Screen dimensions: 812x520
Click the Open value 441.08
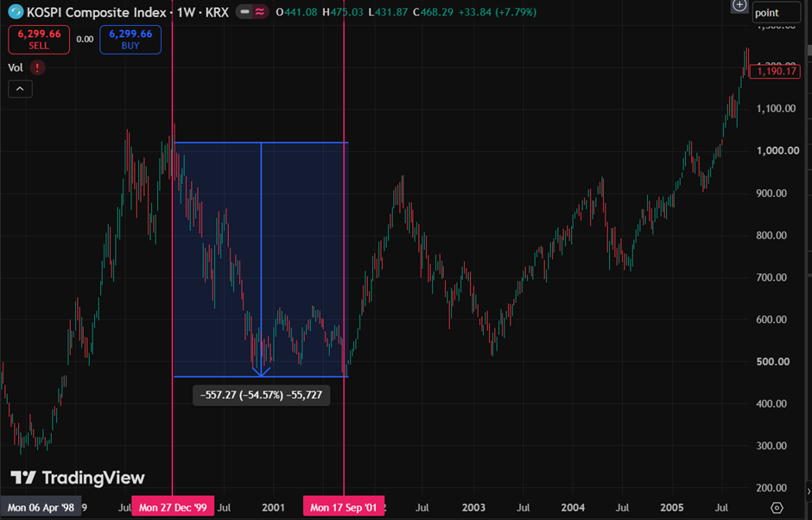pyautogui.click(x=301, y=12)
